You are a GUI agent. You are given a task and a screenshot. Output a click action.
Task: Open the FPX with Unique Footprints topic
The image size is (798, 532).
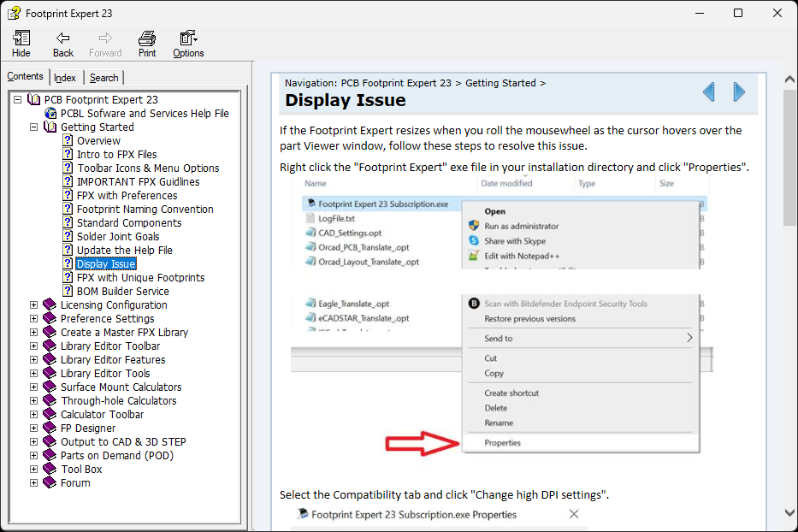coord(141,277)
